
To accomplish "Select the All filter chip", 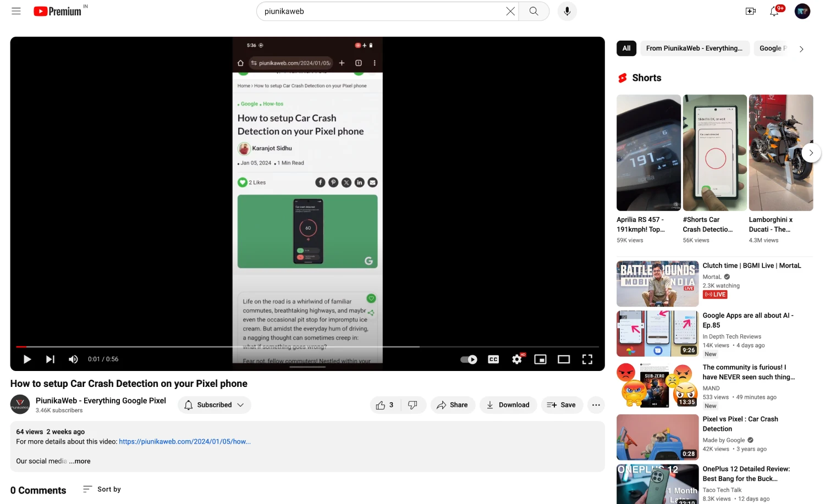I will [626, 48].
